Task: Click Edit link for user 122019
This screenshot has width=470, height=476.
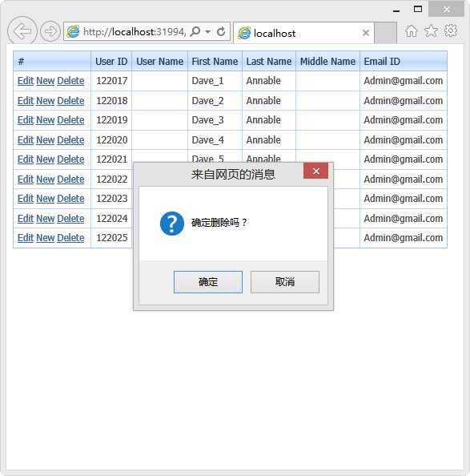Action: click(26, 120)
